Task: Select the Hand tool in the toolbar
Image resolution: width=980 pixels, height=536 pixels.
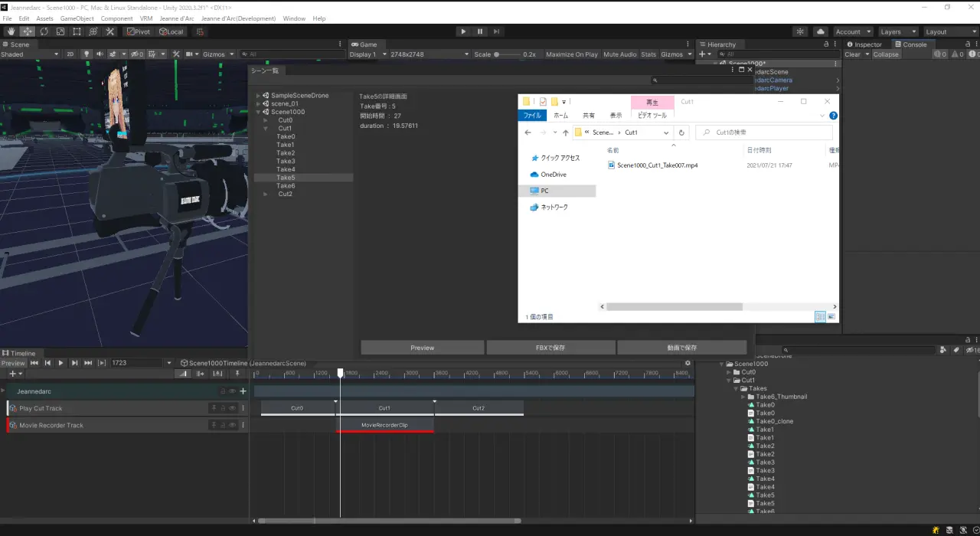Action: click(11, 31)
